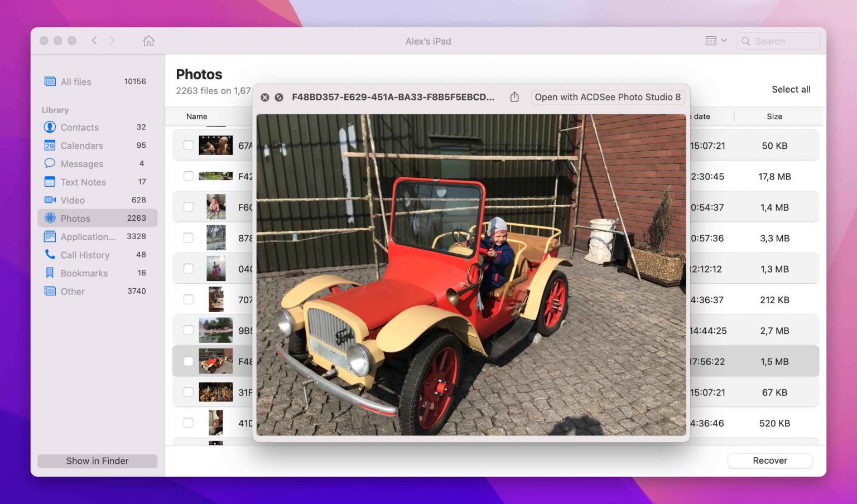This screenshot has width=857, height=504.
Task: Click the Select all link
Action: [791, 89]
